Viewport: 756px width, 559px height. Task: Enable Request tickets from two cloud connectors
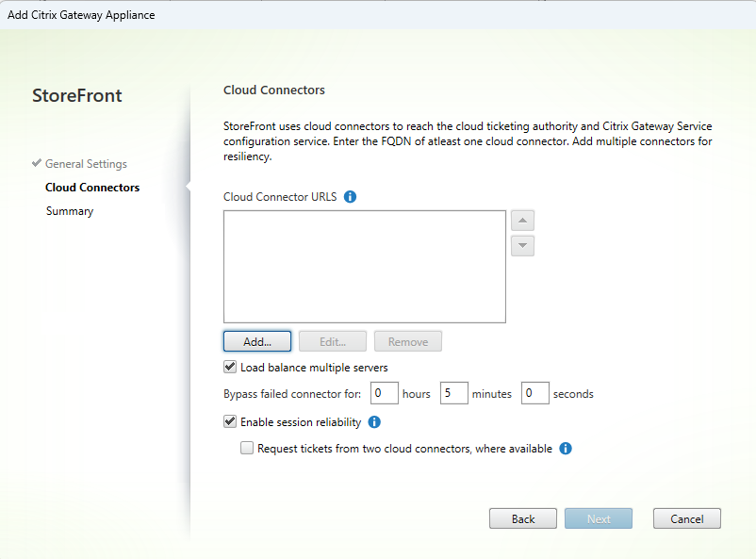pos(247,449)
